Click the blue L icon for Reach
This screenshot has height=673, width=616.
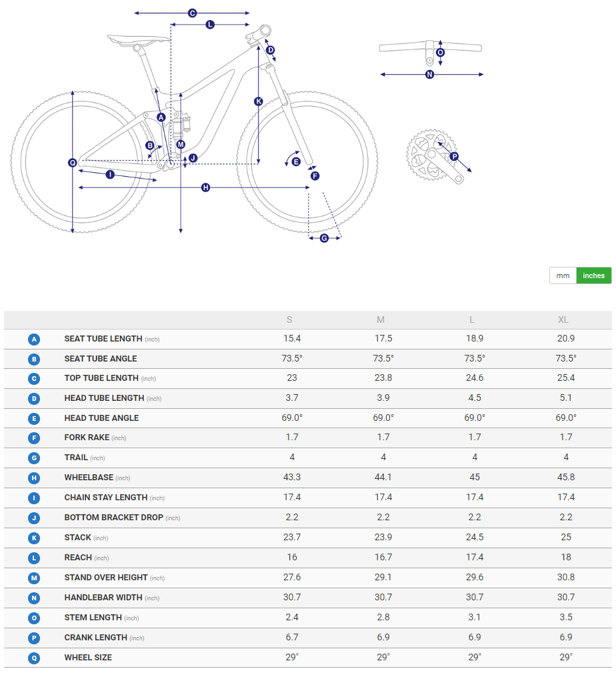coord(34,558)
